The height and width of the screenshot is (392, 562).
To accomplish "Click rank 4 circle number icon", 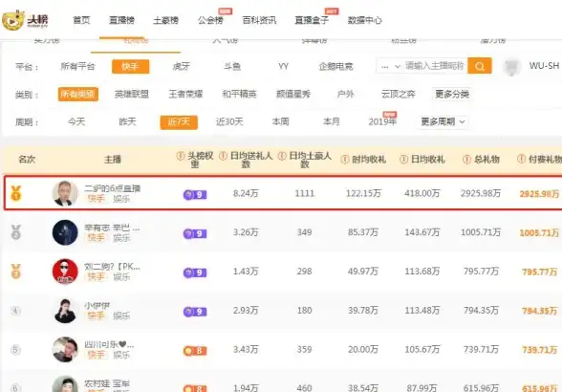I will tap(15, 310).
